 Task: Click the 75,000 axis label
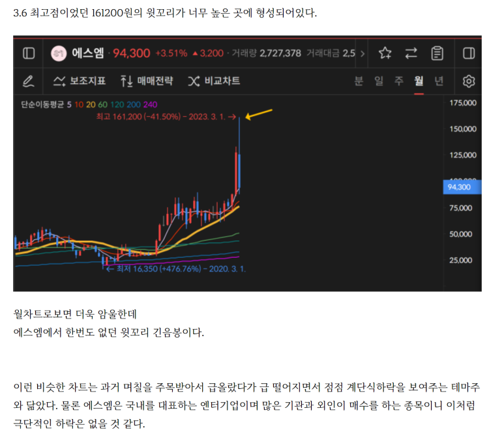[x=460, y=208]
